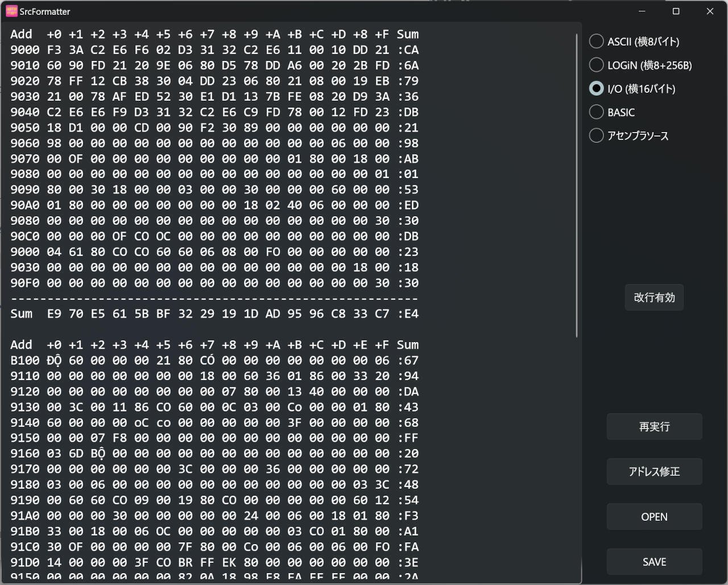Click the SrcFormatter app icon in title bar
Image resolution: width=728 pixels, height=585 pixels.
(x=11, y=11)
